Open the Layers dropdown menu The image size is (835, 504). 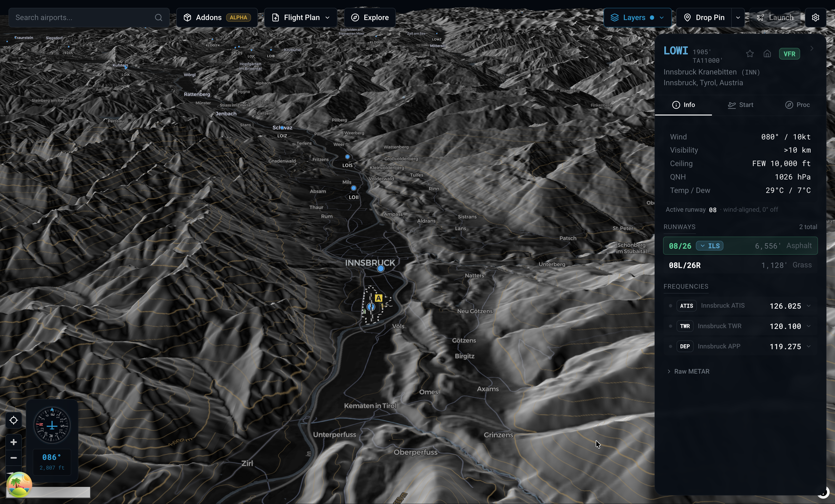pos(637,18)
